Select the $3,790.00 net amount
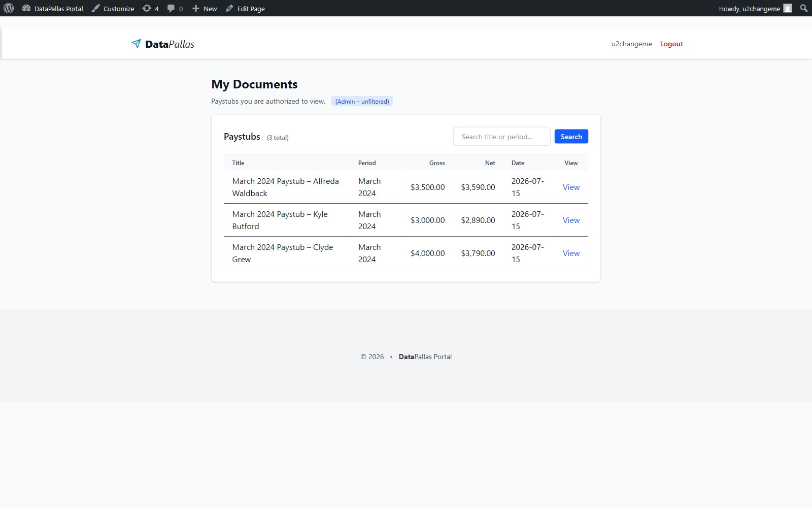The height and width of the screenshot is (508, 812). point(478,253)
